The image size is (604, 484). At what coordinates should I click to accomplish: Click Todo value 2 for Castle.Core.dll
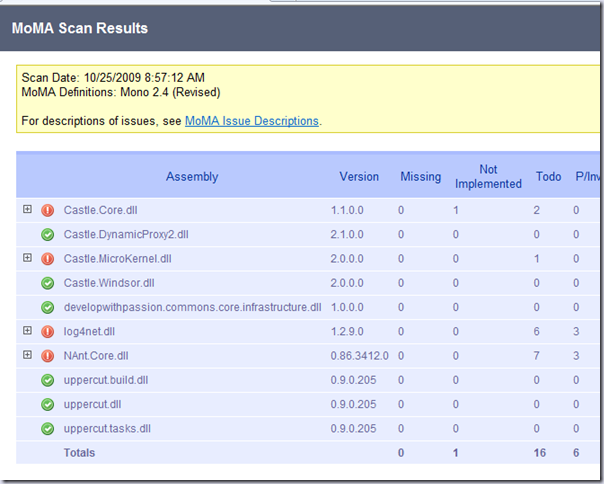pos(537,210)
